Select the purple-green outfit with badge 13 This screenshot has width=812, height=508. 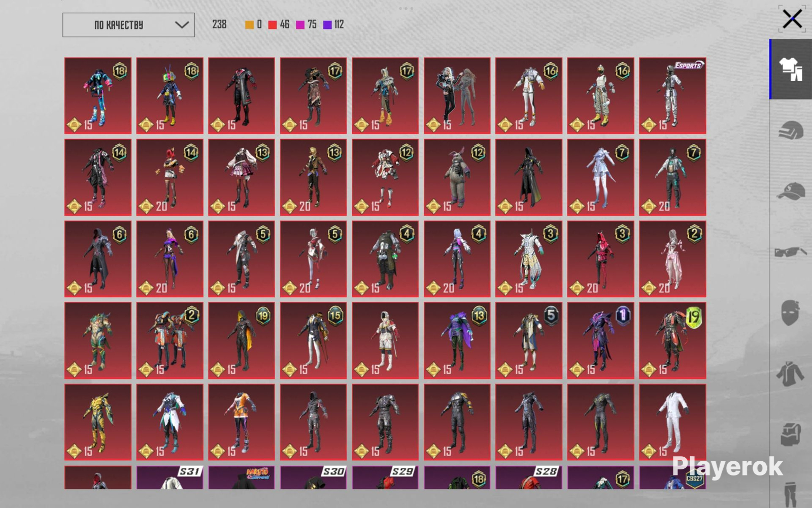[x=457, y=341]
